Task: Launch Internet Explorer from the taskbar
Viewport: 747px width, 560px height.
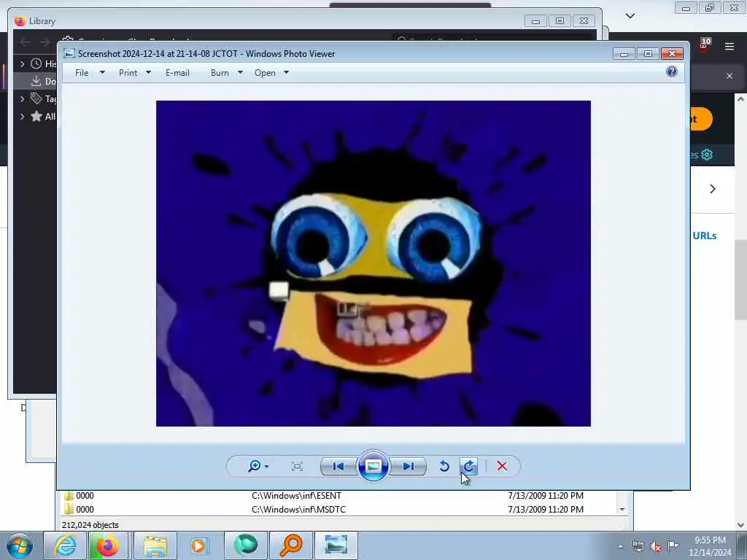Action: [65, 545]
